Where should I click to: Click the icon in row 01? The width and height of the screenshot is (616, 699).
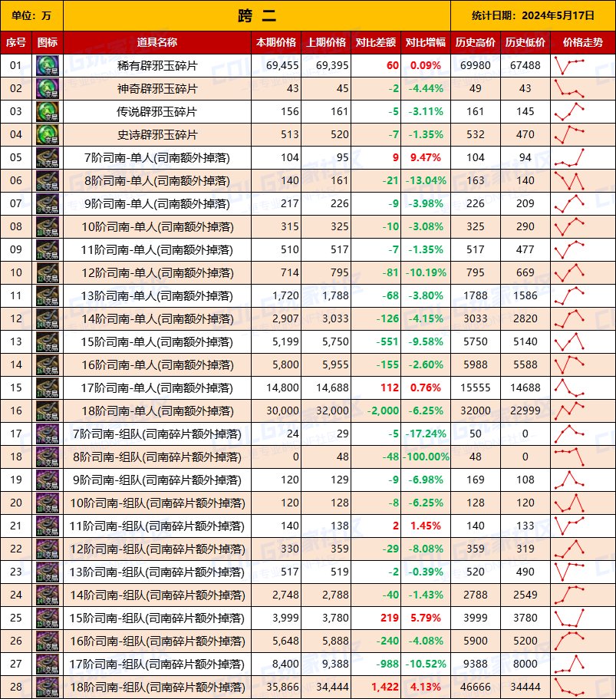pyautogui.click(x=48, y=65)
